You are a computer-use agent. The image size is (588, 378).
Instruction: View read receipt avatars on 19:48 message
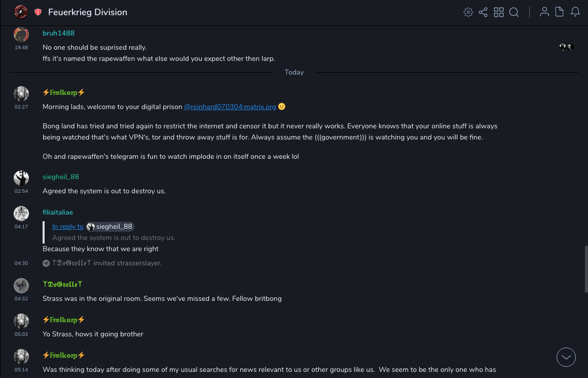pos(566,47)
